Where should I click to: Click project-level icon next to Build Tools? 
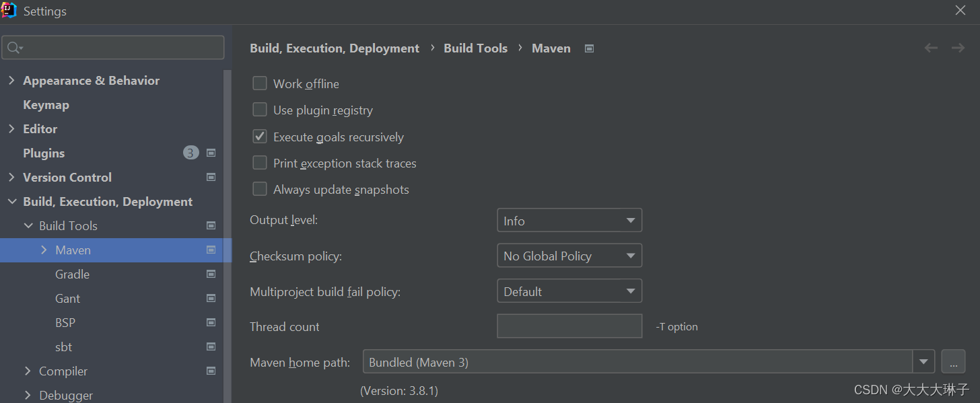(211, 225)
